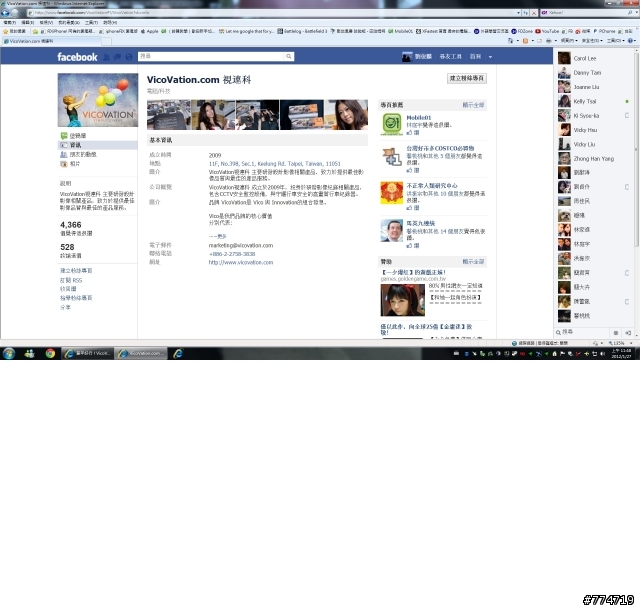Screen dimensions: 640x608
Task: Click the create-page button at top right of page
Action: 467,78
